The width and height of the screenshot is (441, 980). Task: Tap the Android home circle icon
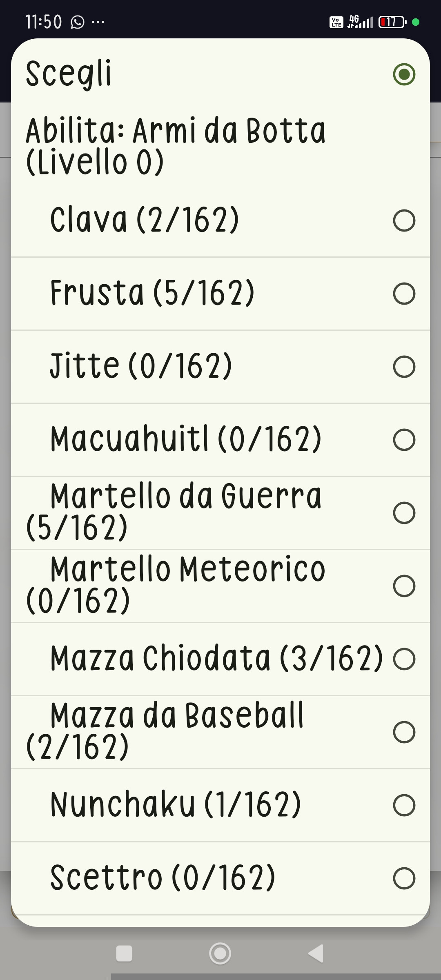tap(220, 953)
